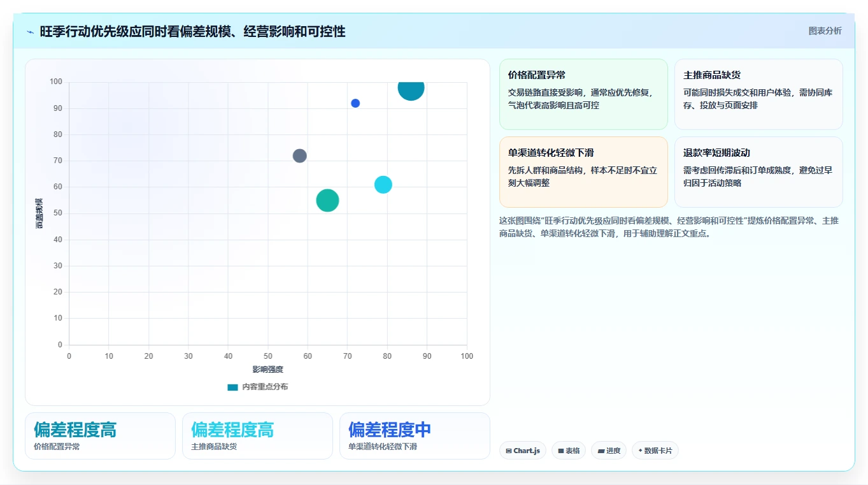This screenshot has width=868, height=485.
Task: Click the x-axis tick label 70
Action: point(347,356)
